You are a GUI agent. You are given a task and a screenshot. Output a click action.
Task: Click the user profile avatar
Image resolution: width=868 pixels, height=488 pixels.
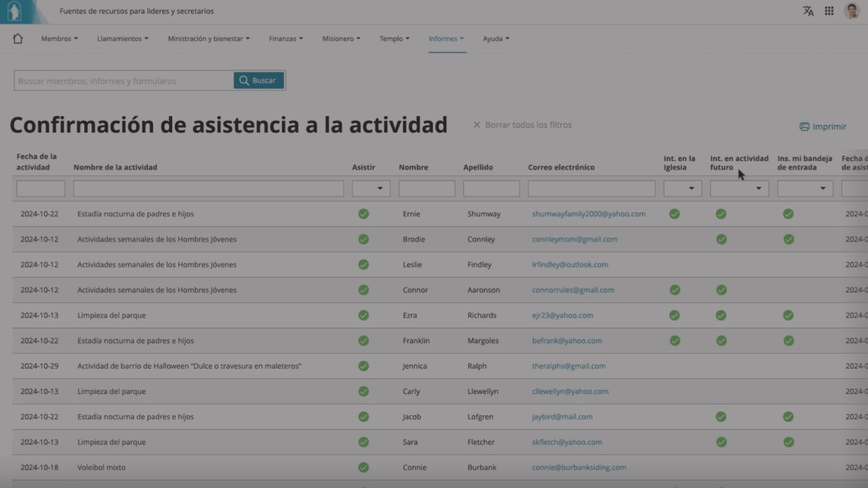pos(851,11)
